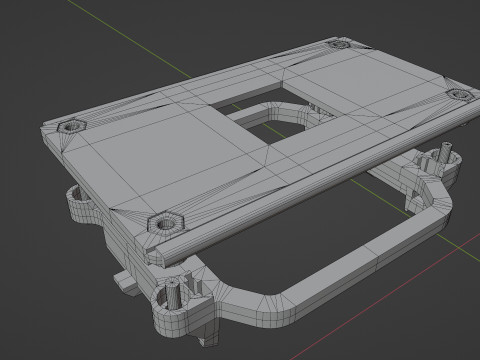The height and width of the screenshot is (360, 480).
Task: Select the right corner hexagonal screw hole
Action: tap(460, 94)
